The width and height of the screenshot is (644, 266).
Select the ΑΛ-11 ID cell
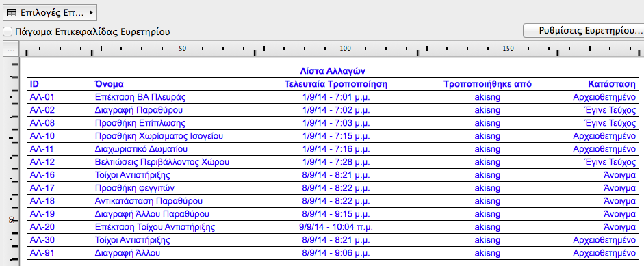point(42,149)
